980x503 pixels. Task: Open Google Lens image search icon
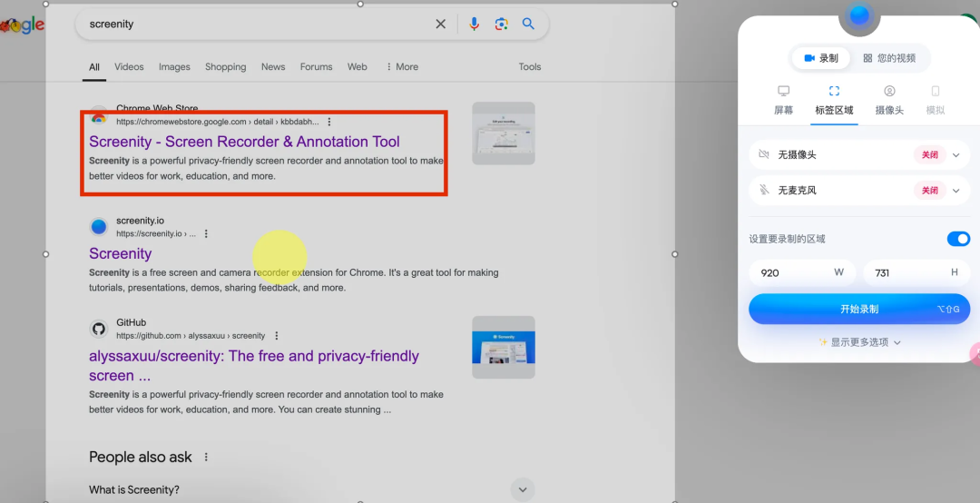(x=501, y=24)
